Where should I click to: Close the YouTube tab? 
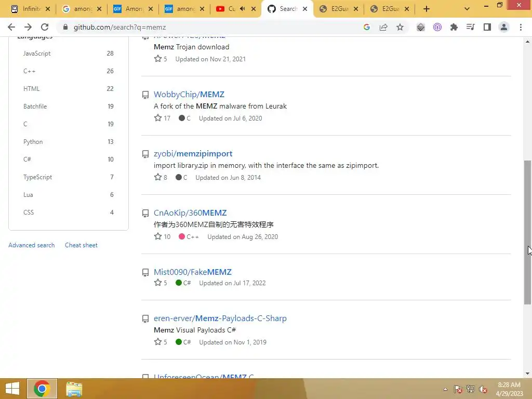coord(254,9)
